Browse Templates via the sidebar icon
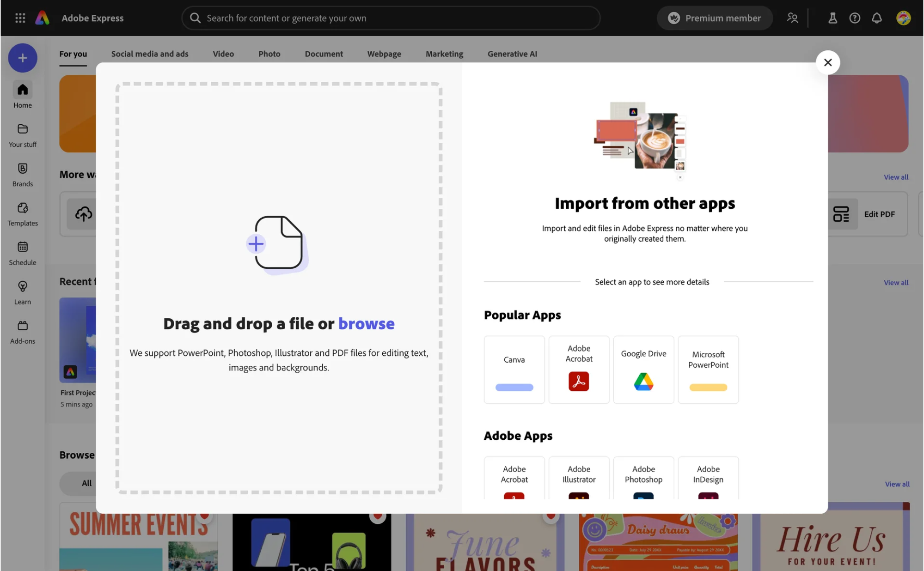Viewport: 924px width, 571px height. (x=22, y=213)
